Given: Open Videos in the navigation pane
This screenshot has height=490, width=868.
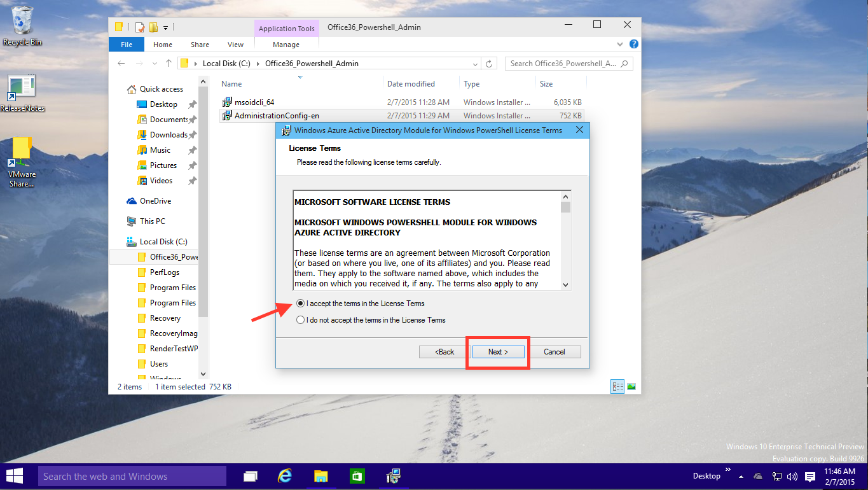Looking at the screenshot, I should [161, 181].
